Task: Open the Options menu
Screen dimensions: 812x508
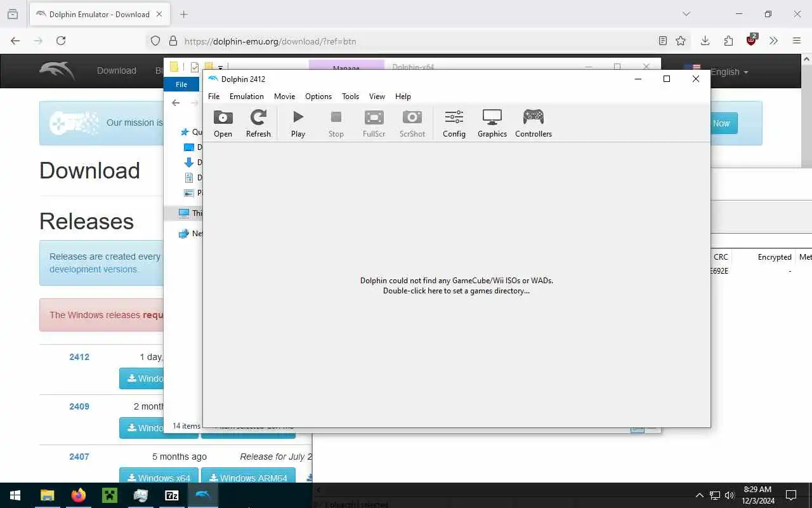Action: (318, 97)
